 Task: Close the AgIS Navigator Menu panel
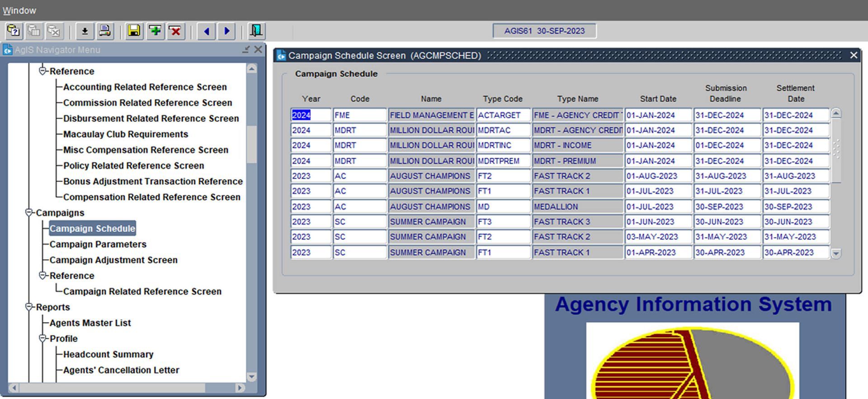point(258,50)
